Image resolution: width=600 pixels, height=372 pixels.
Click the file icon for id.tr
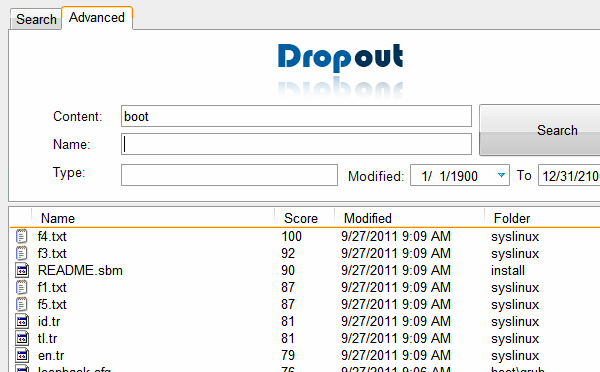tap(22, 321)
